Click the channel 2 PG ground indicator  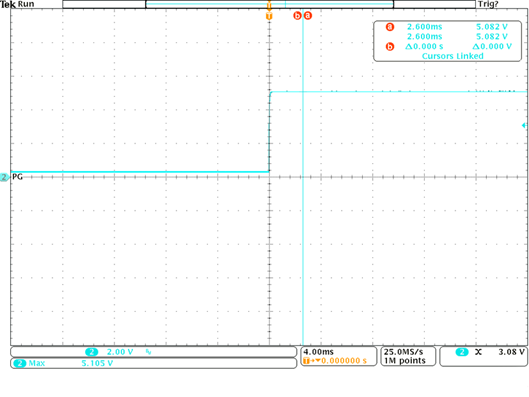pos(5,177)
